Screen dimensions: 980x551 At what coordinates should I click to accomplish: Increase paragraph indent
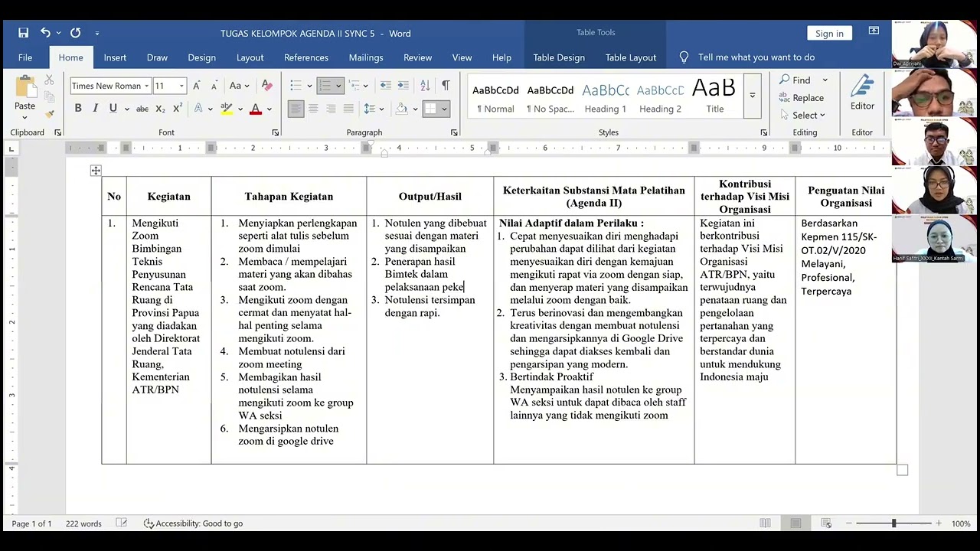coord(404,86)
